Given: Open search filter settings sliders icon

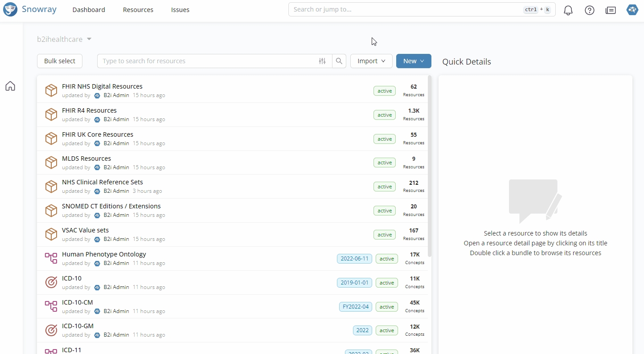Looking at the screenshot, I should tap(322, 61).
